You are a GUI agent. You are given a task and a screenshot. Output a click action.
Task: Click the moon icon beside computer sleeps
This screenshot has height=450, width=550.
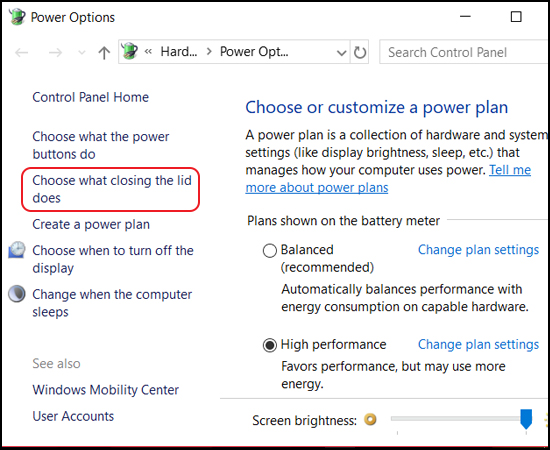coord(17,294)
